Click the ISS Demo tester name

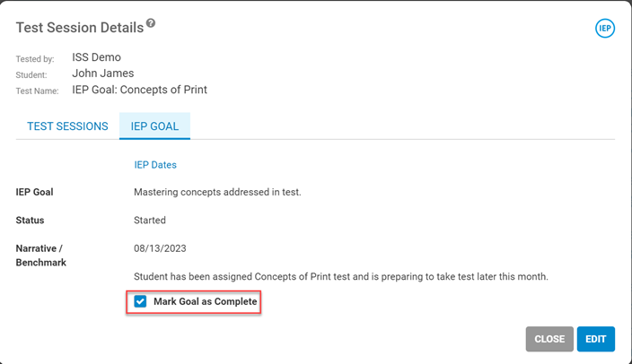point(96,57)
